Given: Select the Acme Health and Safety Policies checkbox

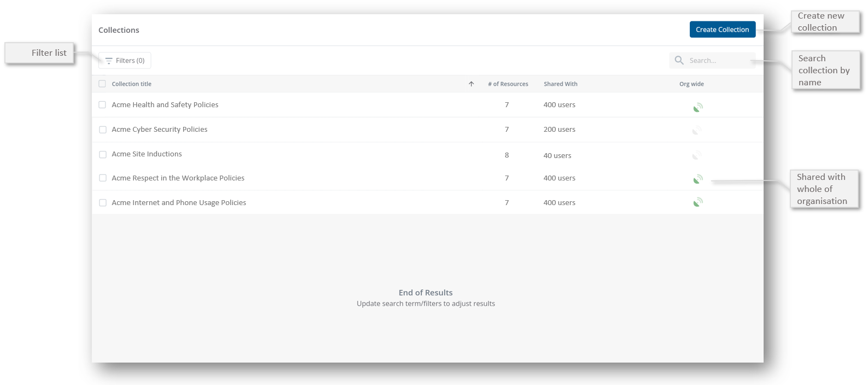Looking at the screenshot, I should [x=102, y=104].
